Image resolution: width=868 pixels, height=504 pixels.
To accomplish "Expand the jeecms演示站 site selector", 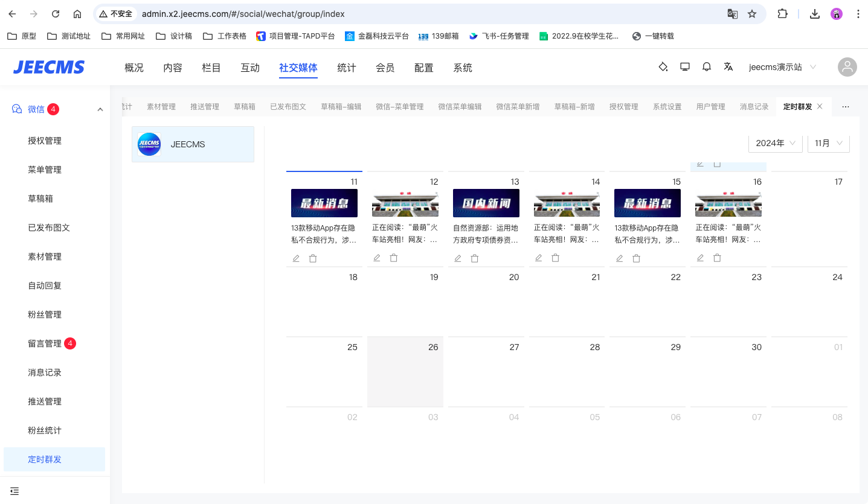I will point(782,67).
